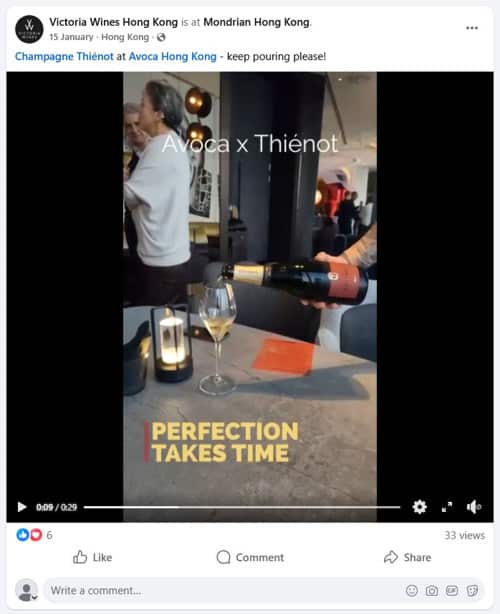Follow the Champagne Thiénot link

[x=64, y=56]
